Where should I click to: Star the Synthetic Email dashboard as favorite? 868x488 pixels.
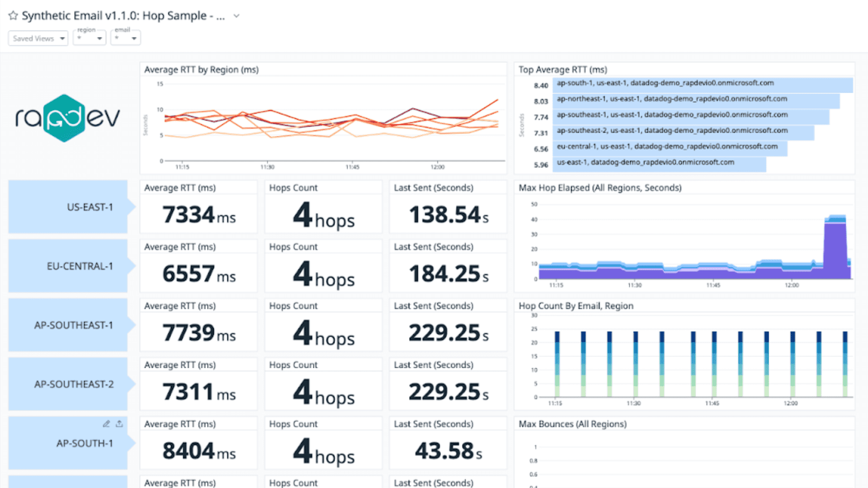[x=13, y=16]
